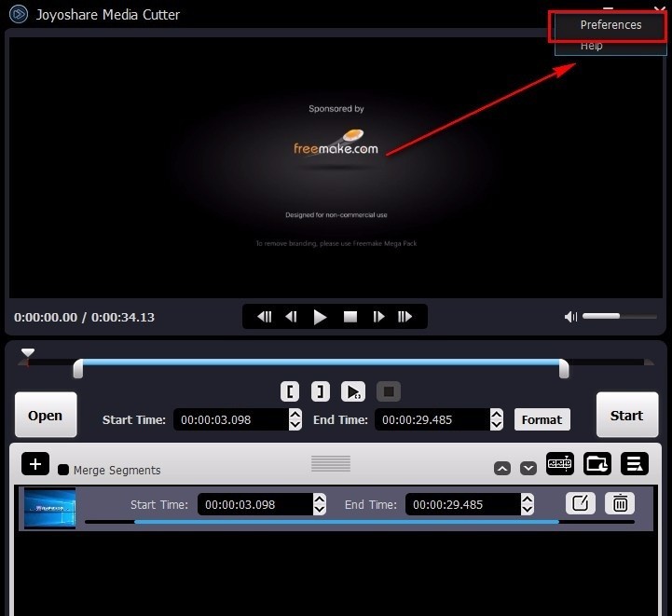Click the Open button

coord(46,415)
